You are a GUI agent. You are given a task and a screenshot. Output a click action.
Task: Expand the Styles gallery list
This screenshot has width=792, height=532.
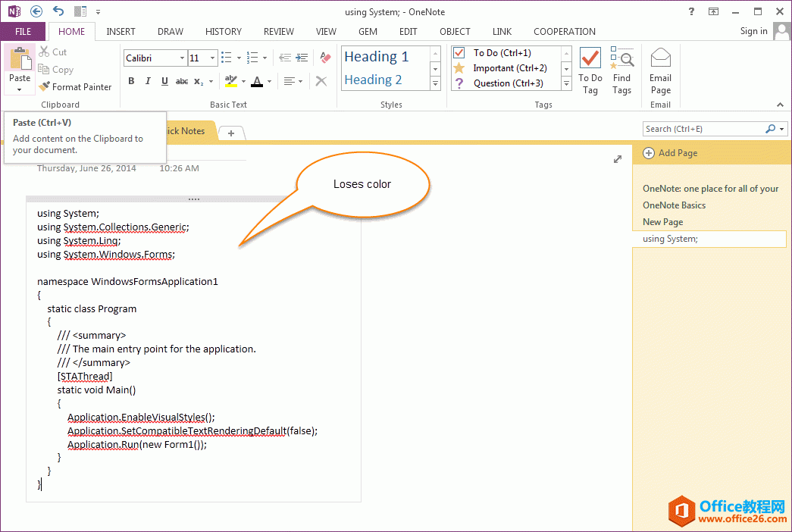[435, 83]
